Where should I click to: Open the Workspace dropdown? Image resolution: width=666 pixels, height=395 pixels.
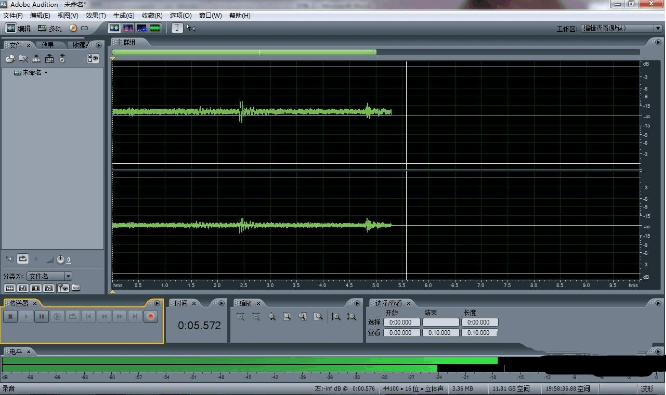[621, 28]
